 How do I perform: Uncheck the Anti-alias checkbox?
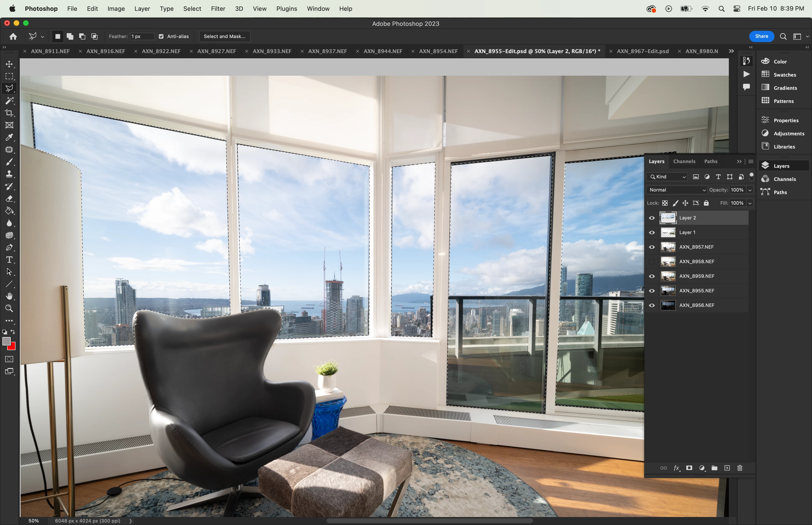(x=161, y=36)
